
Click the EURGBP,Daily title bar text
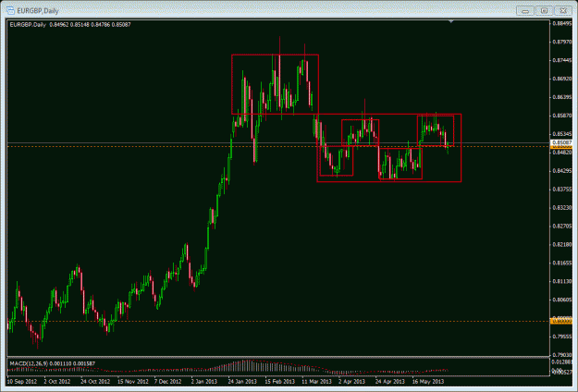tap(38, 11)
